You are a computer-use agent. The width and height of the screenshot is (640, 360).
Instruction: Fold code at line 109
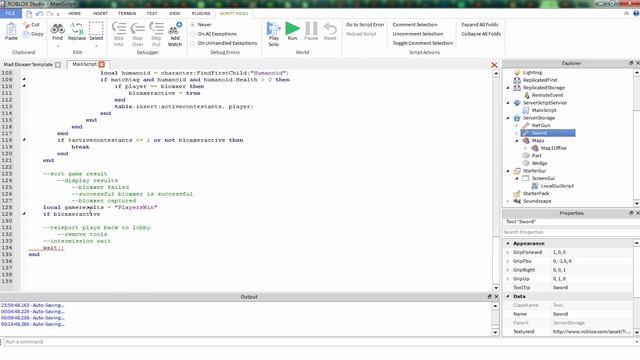pyautogui.click(x=24, y=79)
